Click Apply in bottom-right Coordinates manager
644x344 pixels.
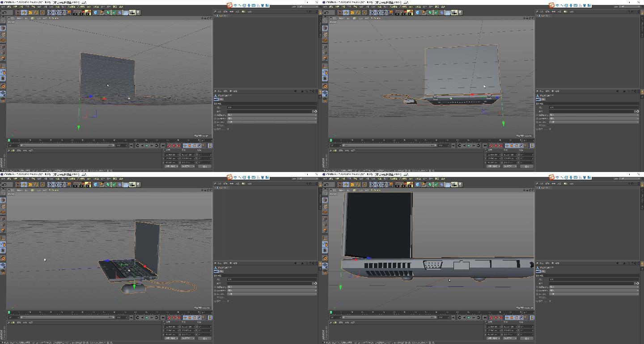pos(527,338)
